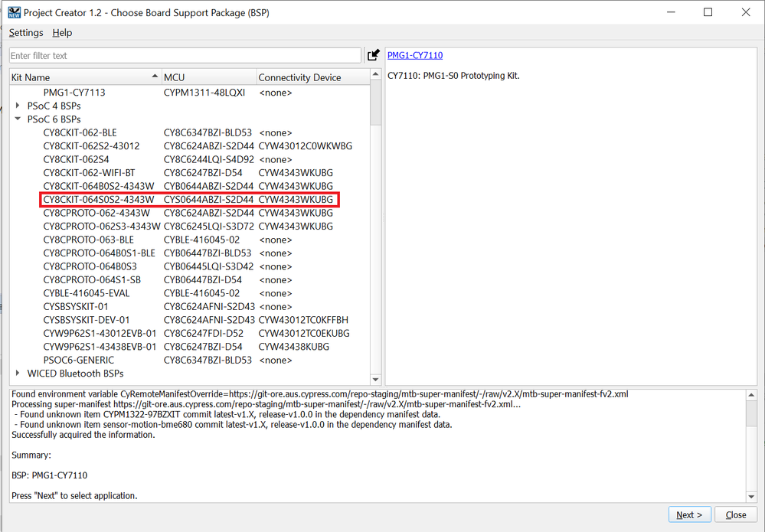Screen dimensions: 765x532
Task: Sort by the Kit Name column header
Action: click(x=86, y=77)
